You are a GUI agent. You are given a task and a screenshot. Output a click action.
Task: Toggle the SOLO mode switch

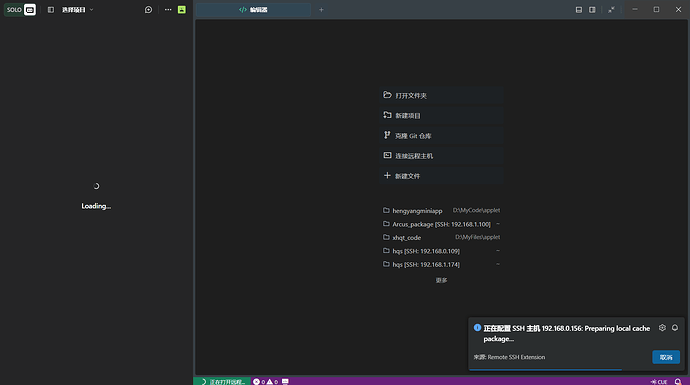click(20, 10)
